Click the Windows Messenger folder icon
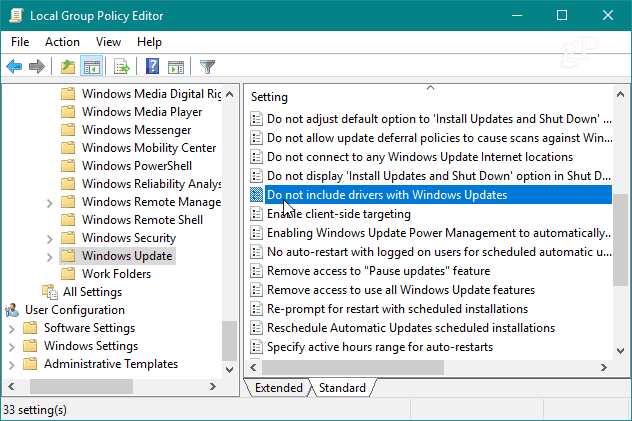632x421 pixels. 68,130
